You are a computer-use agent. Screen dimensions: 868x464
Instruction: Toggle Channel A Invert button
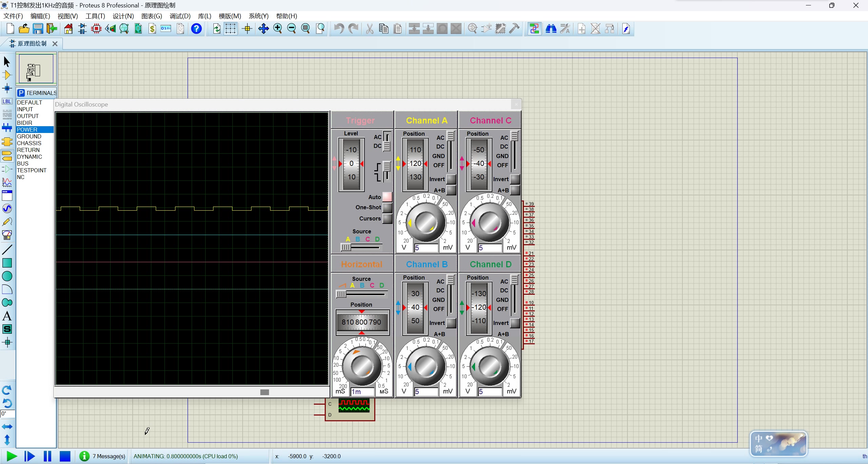click(x=451, y=179)
